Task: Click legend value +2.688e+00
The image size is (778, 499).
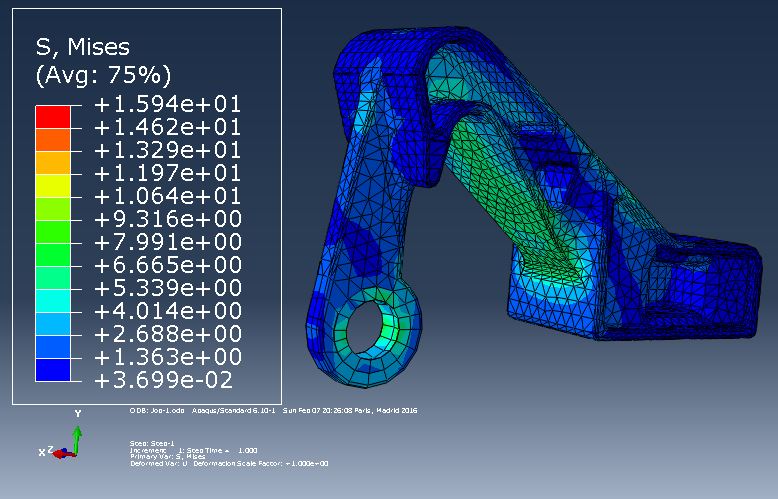Action: coord(168,334)
